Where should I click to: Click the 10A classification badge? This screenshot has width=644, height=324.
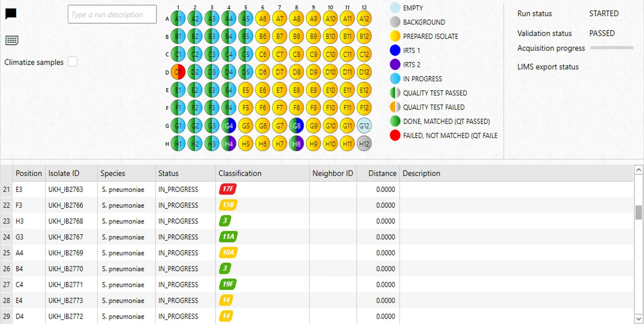coord(228,253)
